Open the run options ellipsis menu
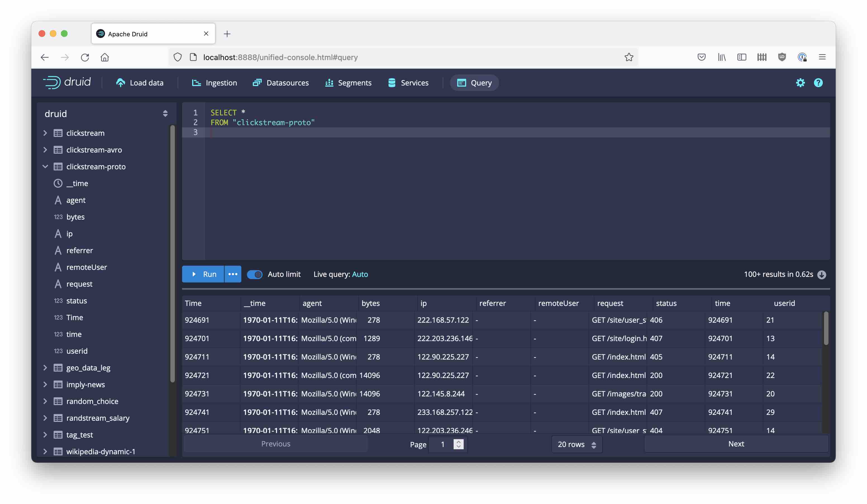 coord(233,274)
